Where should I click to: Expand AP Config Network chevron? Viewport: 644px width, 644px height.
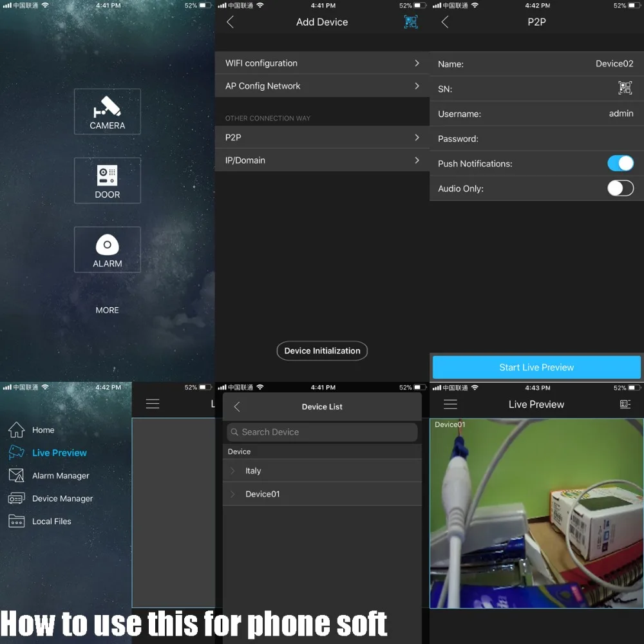[417, 86]
